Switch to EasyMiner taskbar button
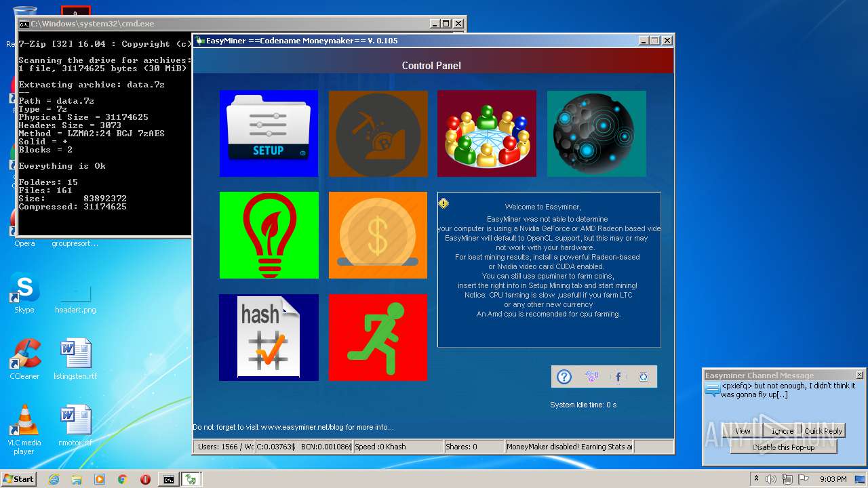Image resolution: width=868 pixels, height=488 pixels. tap(191, 479)
